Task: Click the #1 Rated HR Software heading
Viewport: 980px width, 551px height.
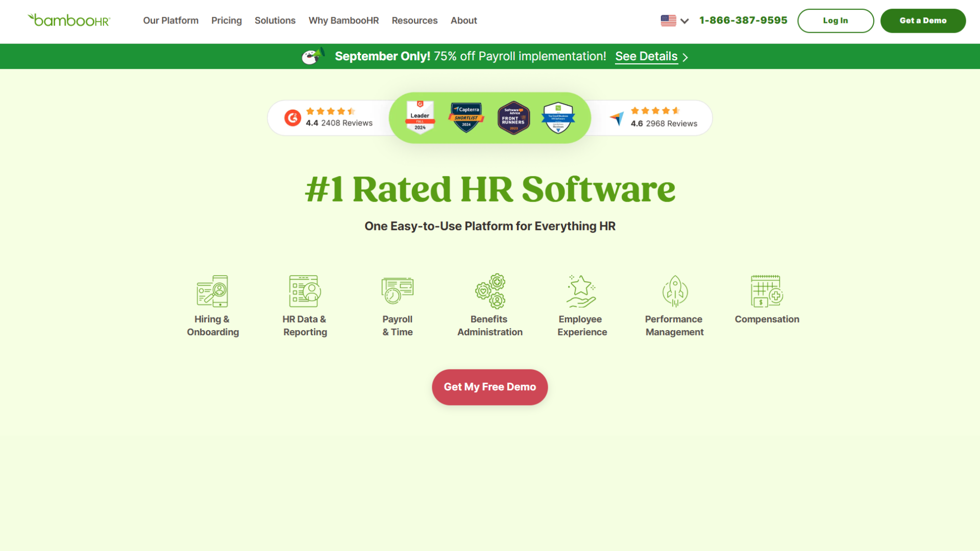Action: point(490,189)
